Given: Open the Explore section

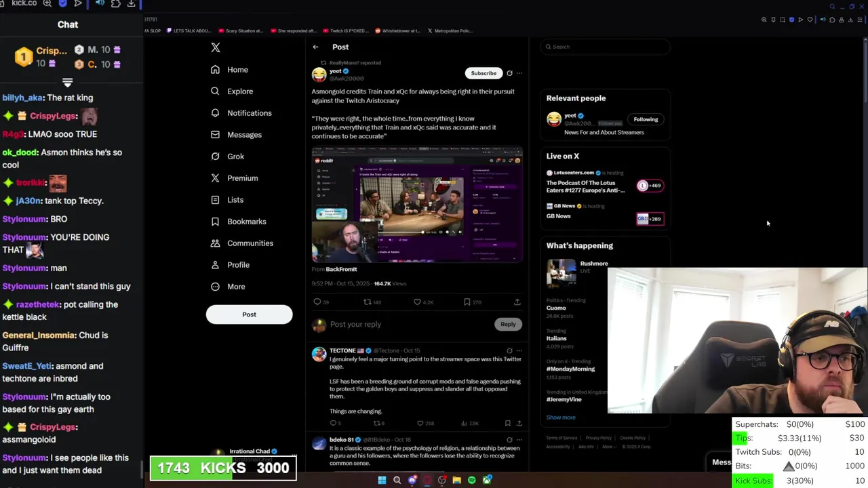Looking at the screenshot, I should (232, 91).
